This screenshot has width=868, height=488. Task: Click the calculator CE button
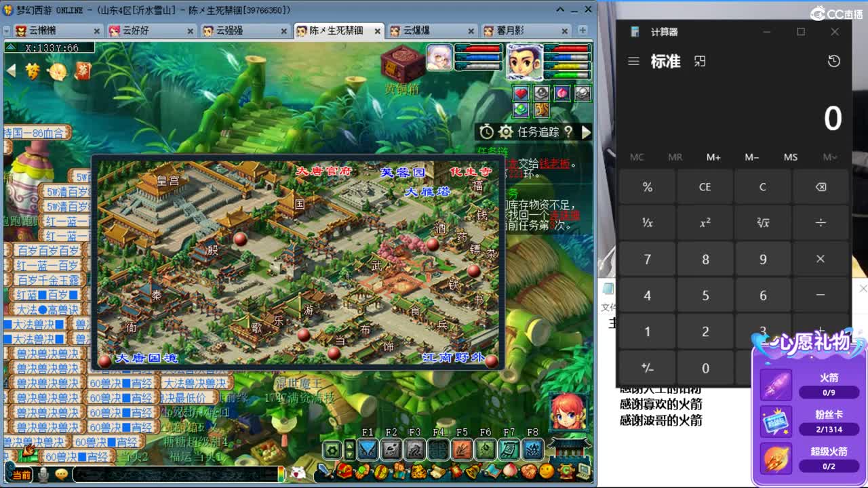705,186
